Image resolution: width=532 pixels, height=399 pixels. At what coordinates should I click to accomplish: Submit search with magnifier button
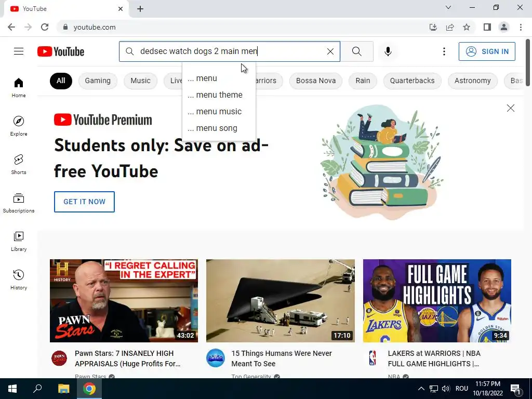pos(356,51)
